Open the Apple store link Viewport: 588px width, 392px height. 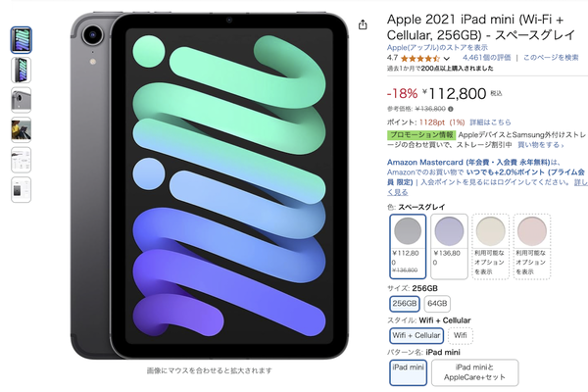pos(434,45)
